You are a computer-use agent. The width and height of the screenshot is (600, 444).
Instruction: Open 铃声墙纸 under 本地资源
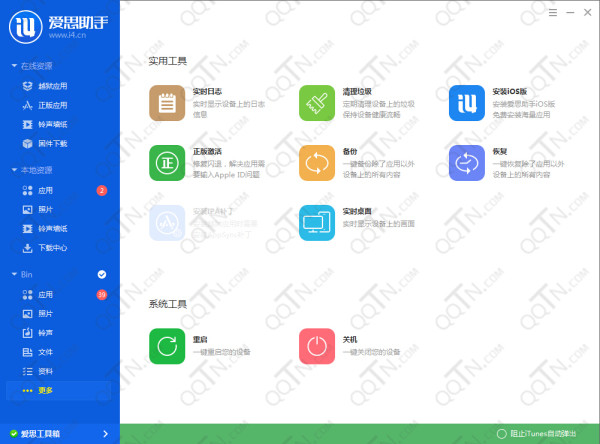pyautogui.click(x=53, y=229)
